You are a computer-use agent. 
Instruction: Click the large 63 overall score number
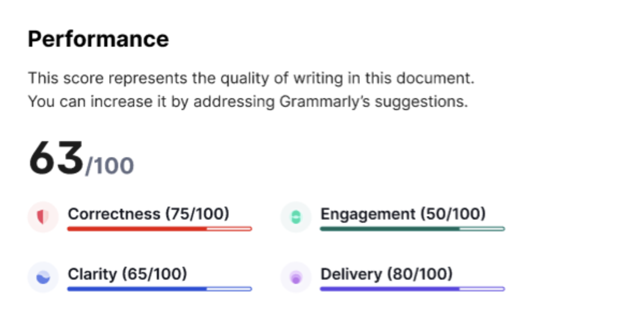(56, 159)
